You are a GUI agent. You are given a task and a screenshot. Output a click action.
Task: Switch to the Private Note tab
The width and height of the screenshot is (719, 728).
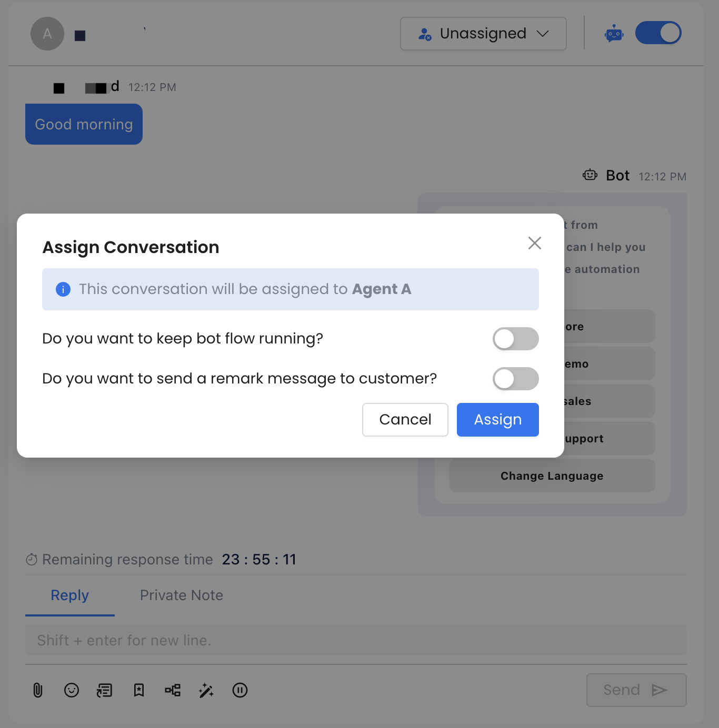182,595
